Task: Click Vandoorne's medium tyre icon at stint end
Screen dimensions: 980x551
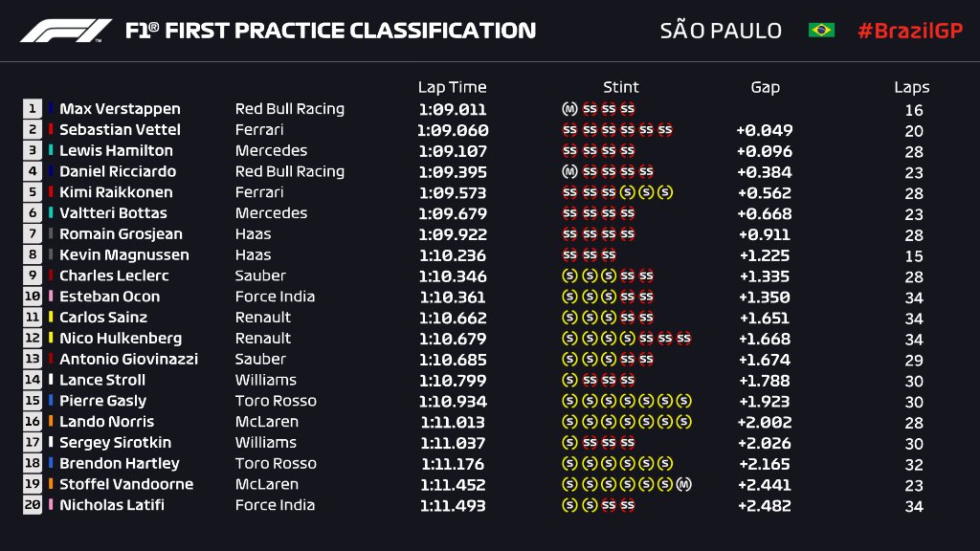Action: pyautogui.click(x=683, y=484)
